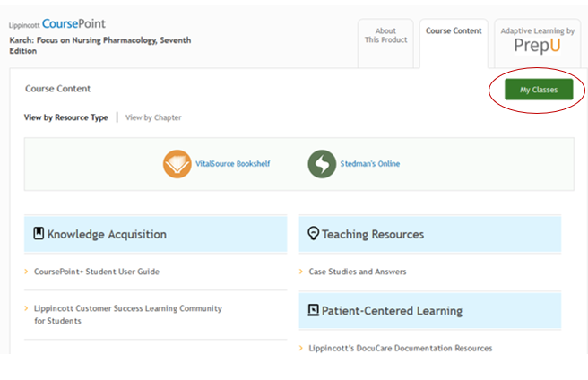Click the arrow before Lippincott's DocuCare Documentation Resources
The width and height of the screenshot is (588, 380).
pyautogui.click(x=301, y=349)
